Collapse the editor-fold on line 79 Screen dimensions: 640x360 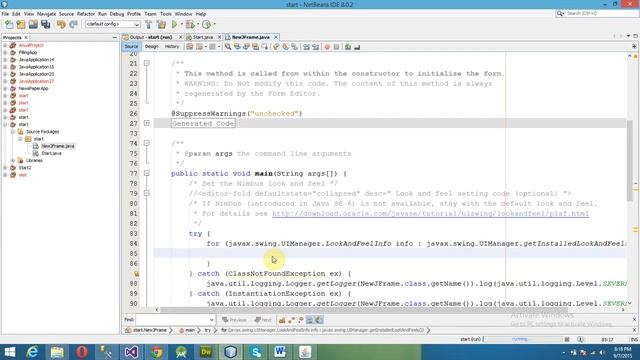point(147,193)
